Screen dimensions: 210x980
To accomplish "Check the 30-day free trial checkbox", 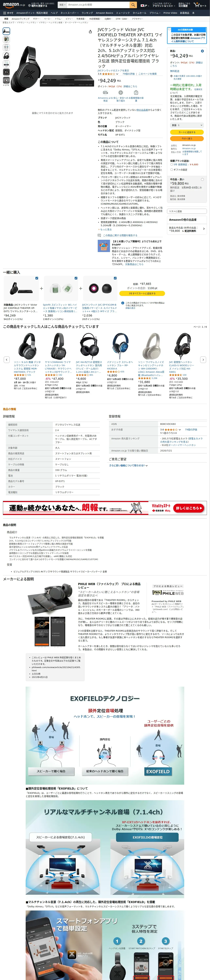I will pyautogui.click(x=169, y=29).
